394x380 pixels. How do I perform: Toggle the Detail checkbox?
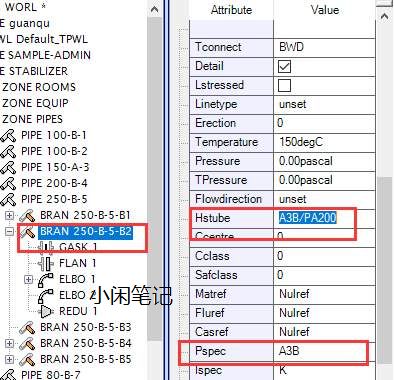(284, 66)
